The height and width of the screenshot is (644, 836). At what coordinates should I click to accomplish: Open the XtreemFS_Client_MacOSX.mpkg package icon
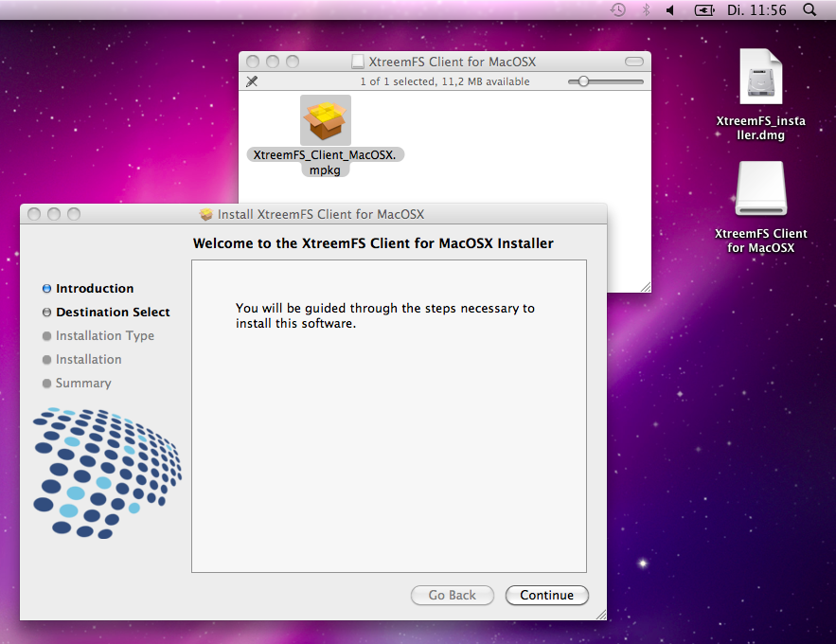[325, 120]
